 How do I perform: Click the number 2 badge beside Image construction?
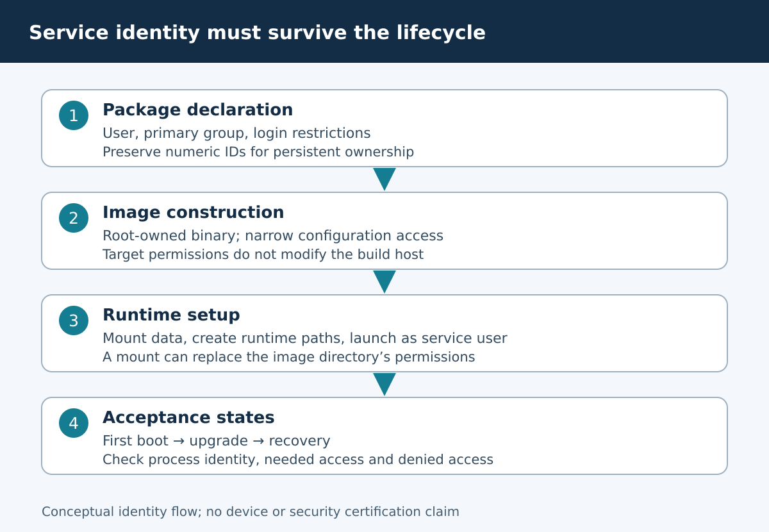pyautogui.click(x=74, y=218)
